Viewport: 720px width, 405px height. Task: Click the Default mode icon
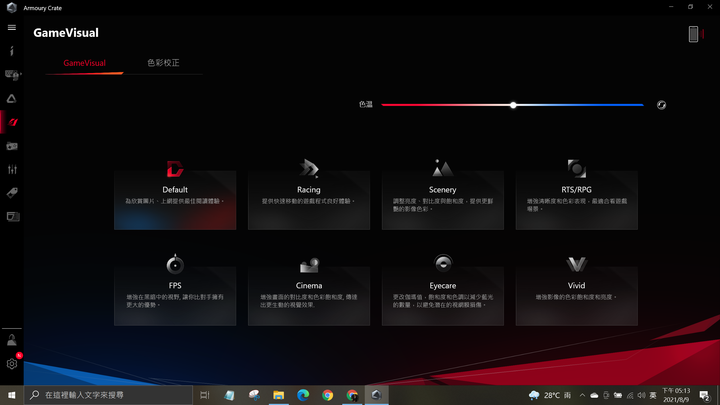click(x=175, y=169)
